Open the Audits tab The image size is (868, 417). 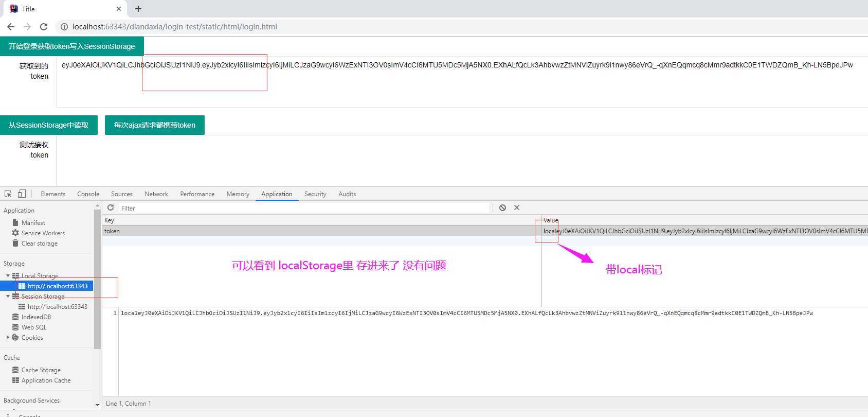pos(347,194)
